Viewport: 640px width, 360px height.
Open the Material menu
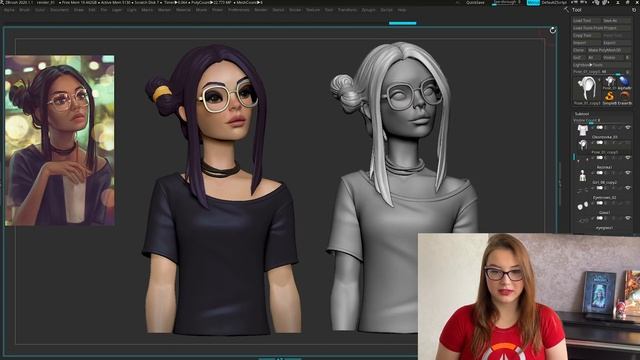183,10
